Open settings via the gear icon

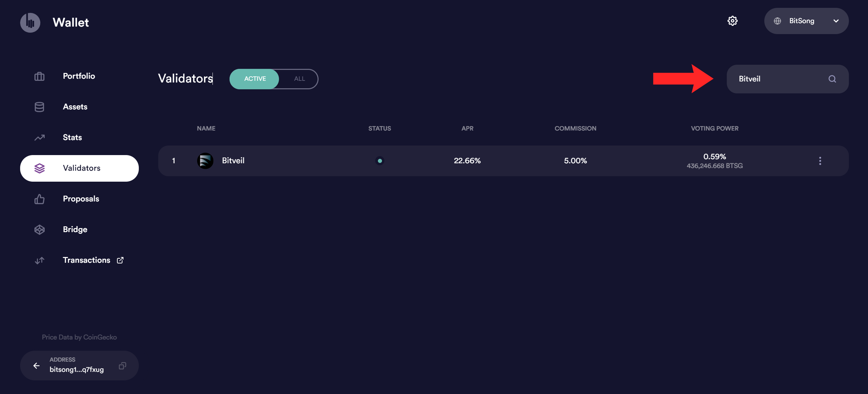[x=732, y=21]
